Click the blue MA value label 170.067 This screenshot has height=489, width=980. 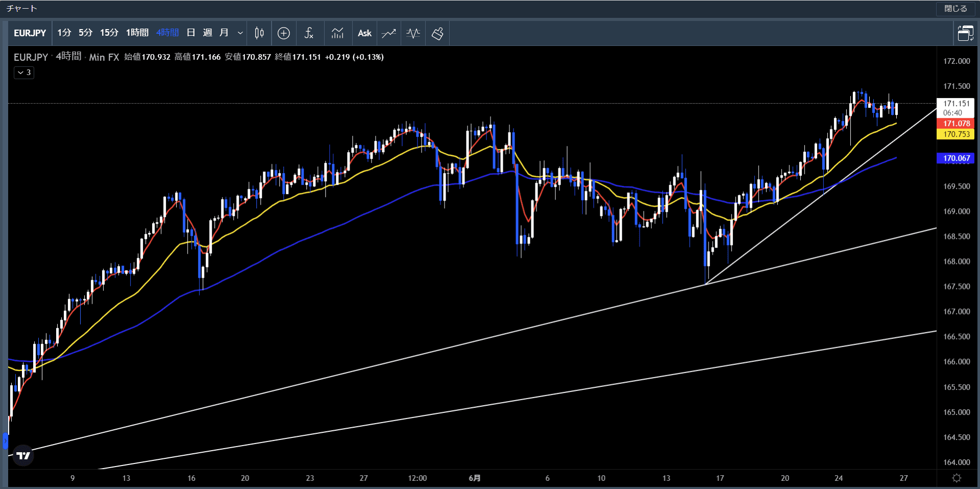click(956, 158)
